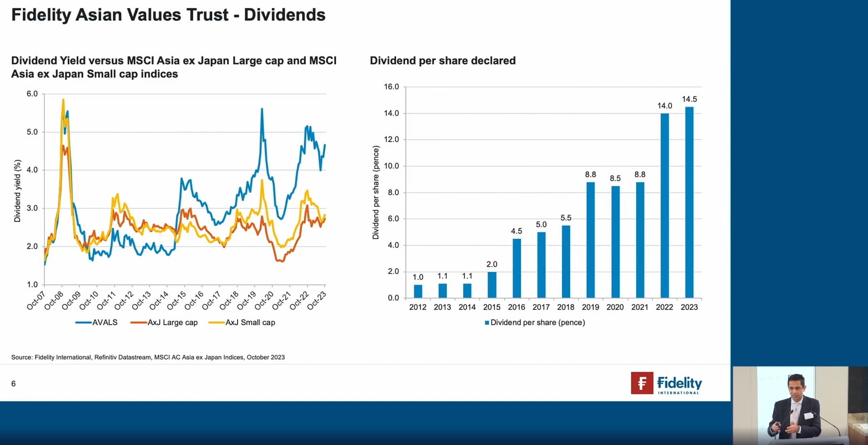Screen dimensions: 868x445
Task: Click the 2022 dividend bar
Action: [x=664, y=206]
